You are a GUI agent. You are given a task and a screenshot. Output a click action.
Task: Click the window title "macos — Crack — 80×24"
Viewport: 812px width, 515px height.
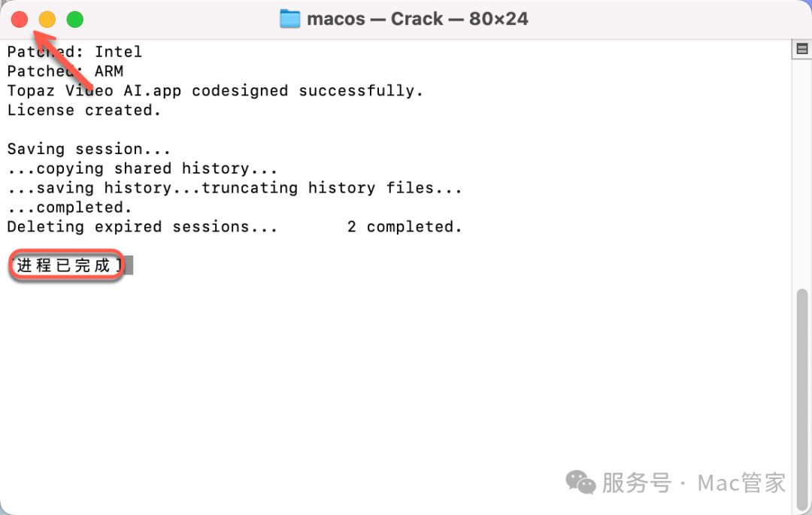pos(417,19)
